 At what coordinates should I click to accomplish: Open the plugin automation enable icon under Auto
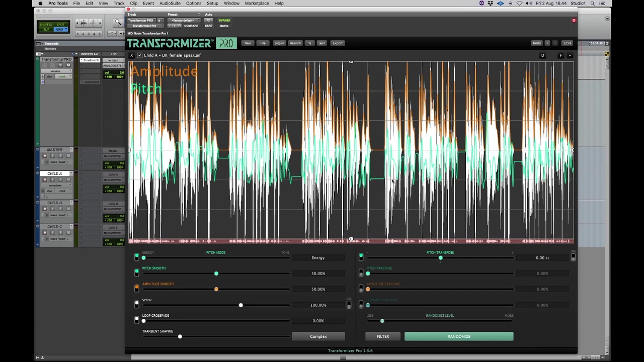pos(209,21)
